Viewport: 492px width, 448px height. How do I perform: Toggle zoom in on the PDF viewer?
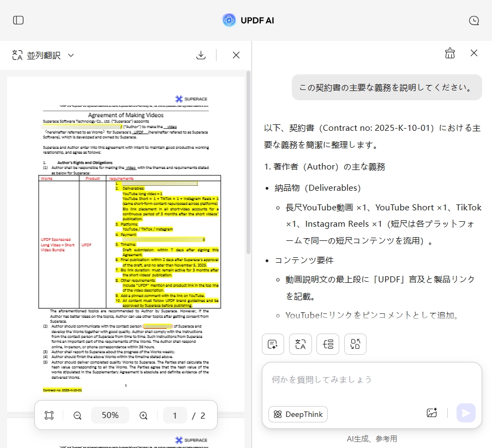(143, 415)
